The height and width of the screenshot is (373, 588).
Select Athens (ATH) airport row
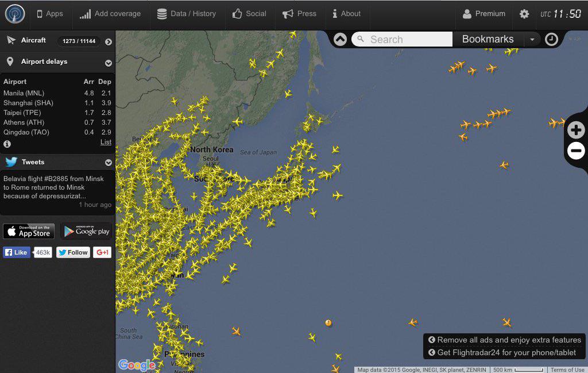[x=57, y=122]
